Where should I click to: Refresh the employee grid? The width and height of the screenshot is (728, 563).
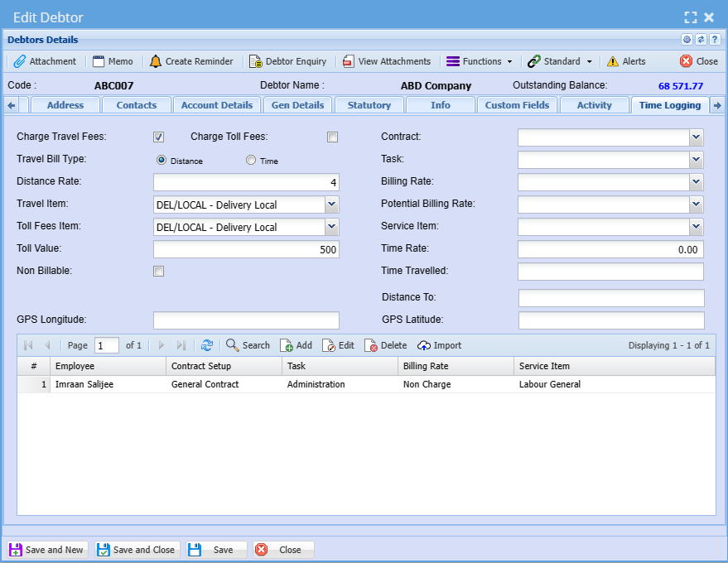click(x=207, y=345)
